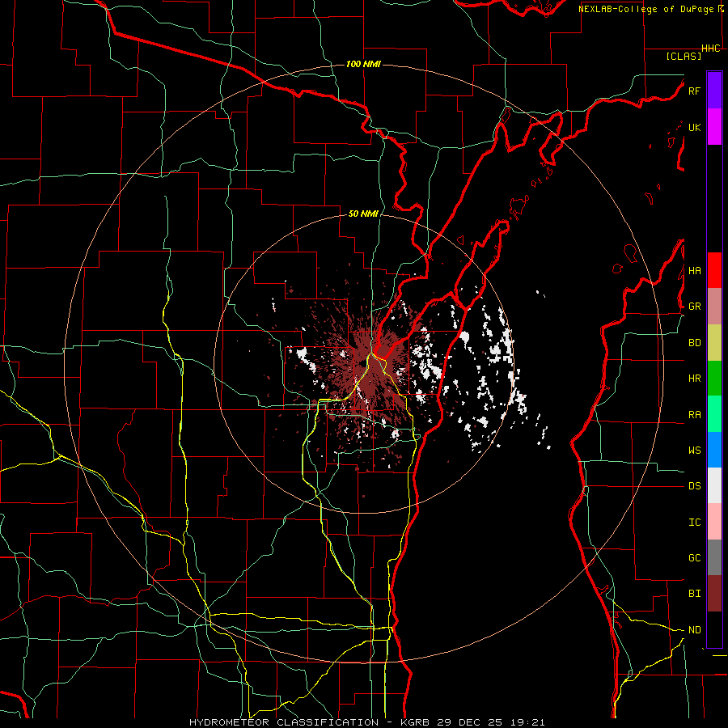Click the IC light pink legend swatch

[x=714, y=522]
